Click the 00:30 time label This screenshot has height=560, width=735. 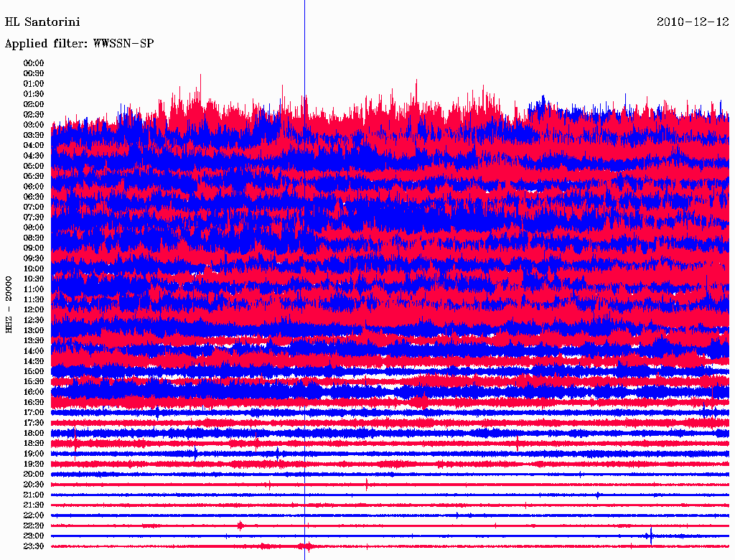pyautogui.click(x=34, y=73)
